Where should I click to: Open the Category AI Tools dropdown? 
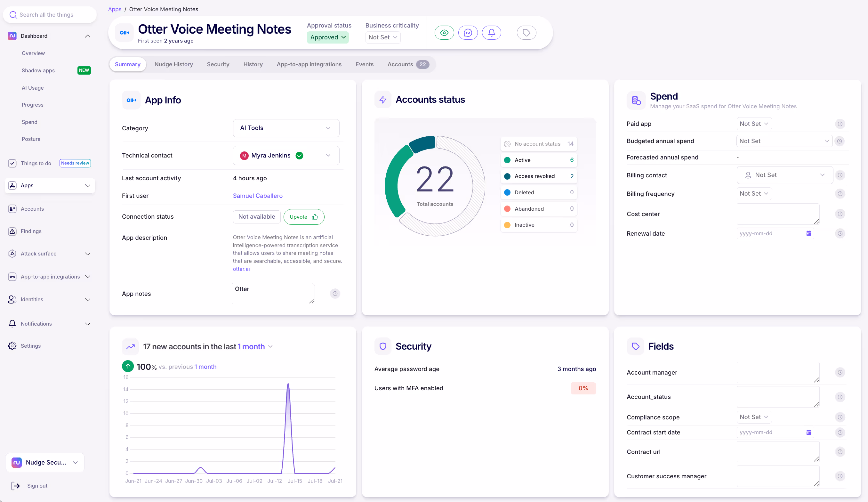click(286, 128)
